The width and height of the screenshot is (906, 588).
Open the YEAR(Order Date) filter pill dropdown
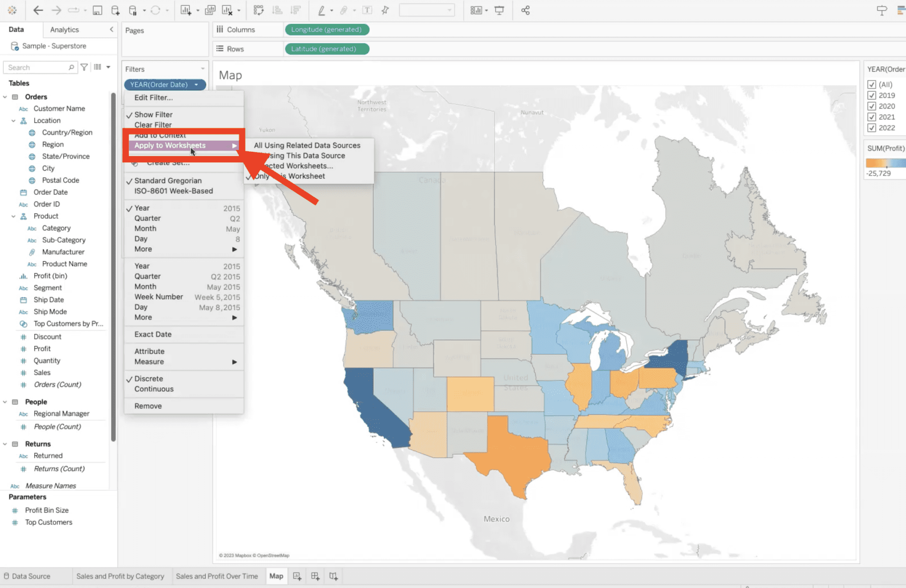click(196, 85)
